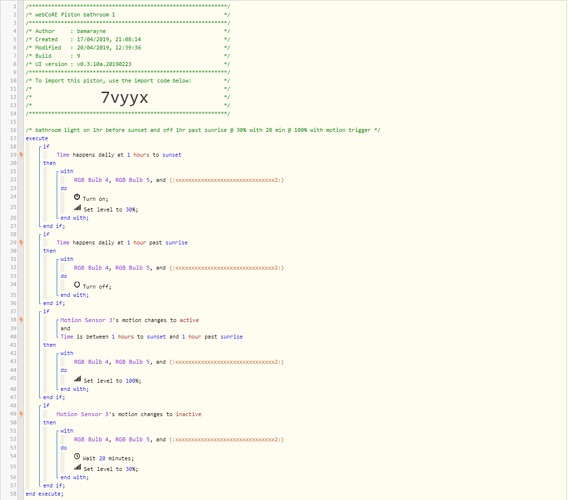The height and width of the screenshot is (500, 571).
Task: Click the Wait 20 minutes action
Action: pyautogui.click(x=108, y=458)
